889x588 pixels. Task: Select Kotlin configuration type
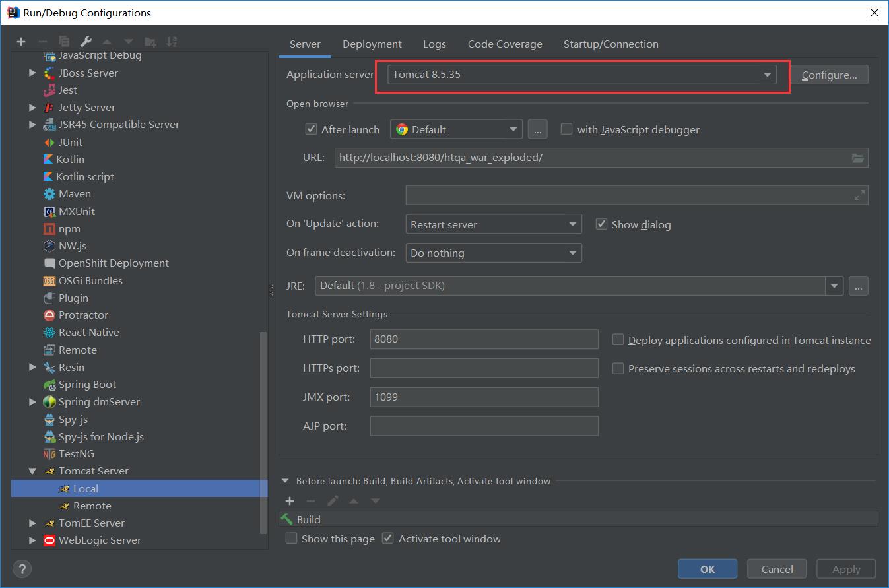[x=70, y=159]
